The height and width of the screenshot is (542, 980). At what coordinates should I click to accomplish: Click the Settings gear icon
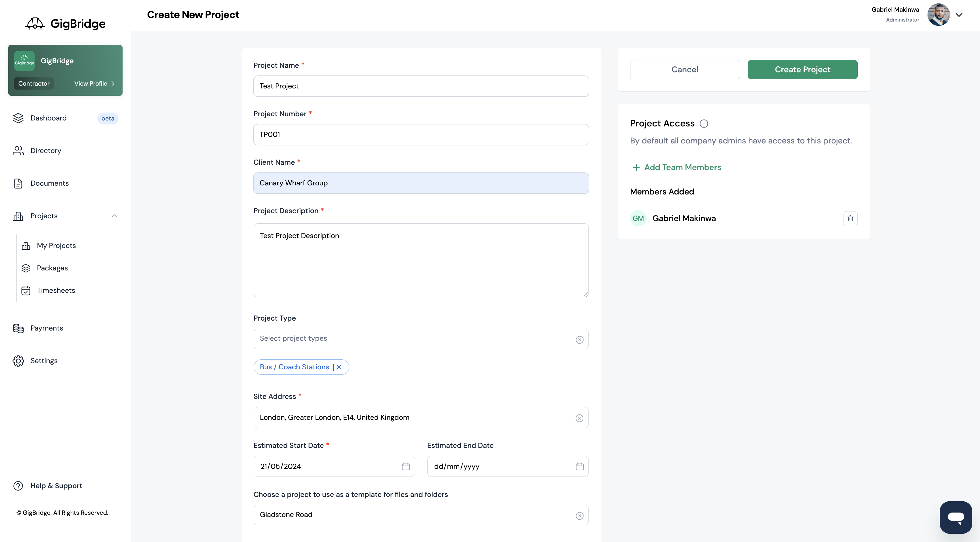point(18,361)
